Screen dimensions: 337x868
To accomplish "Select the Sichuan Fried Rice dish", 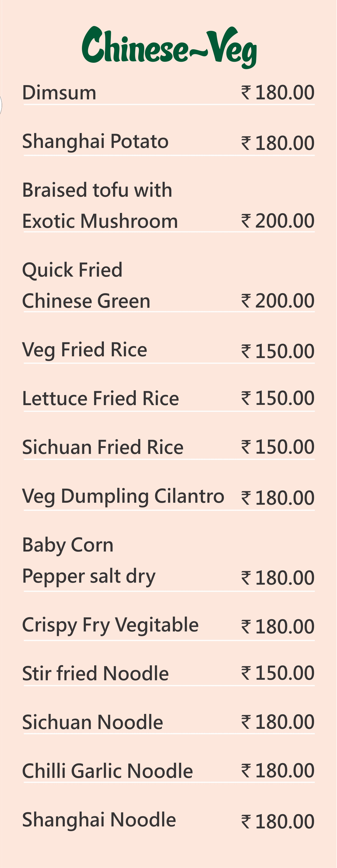I will pos(103,447).
